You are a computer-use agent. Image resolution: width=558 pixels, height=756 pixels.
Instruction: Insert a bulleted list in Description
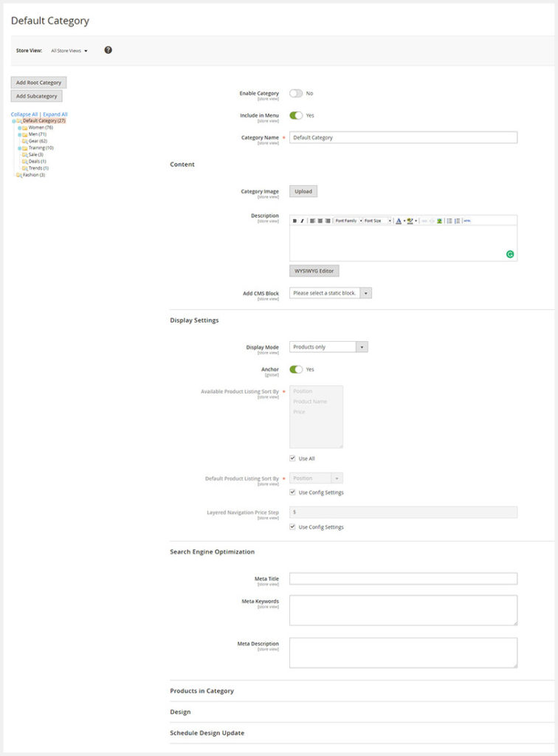pyautogui.click(x=449, y=221)
